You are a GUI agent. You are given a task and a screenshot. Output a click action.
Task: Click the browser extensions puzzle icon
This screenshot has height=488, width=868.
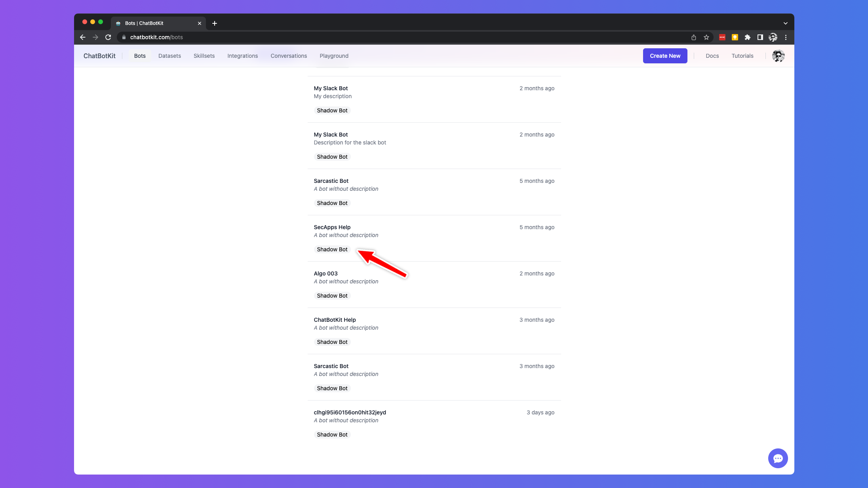click(748, 37)
